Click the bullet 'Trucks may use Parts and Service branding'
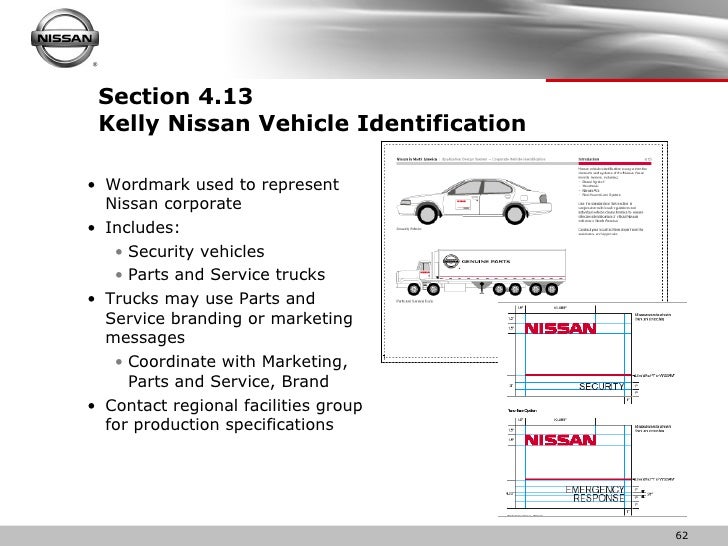The height and width of the screenshot is (546, 728). [x=228, y=318]
